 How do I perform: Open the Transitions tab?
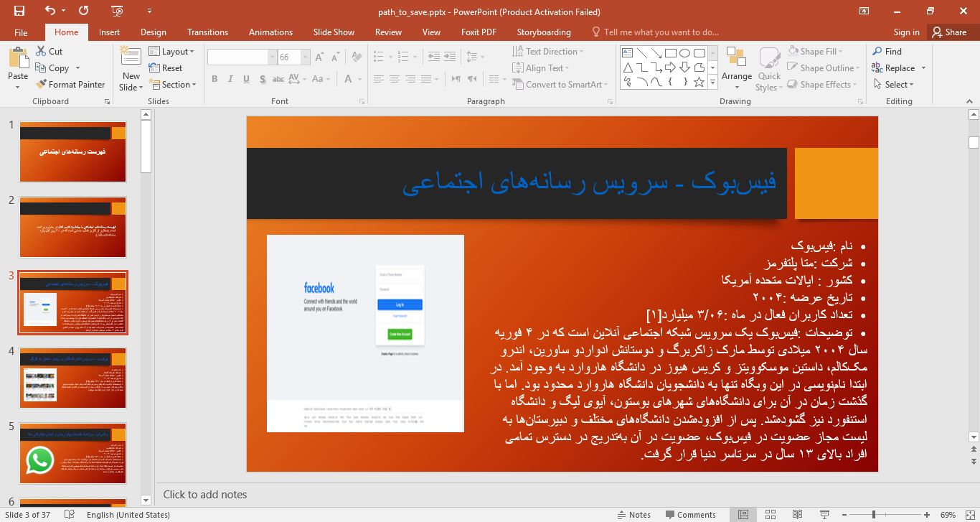coord(207,32)
